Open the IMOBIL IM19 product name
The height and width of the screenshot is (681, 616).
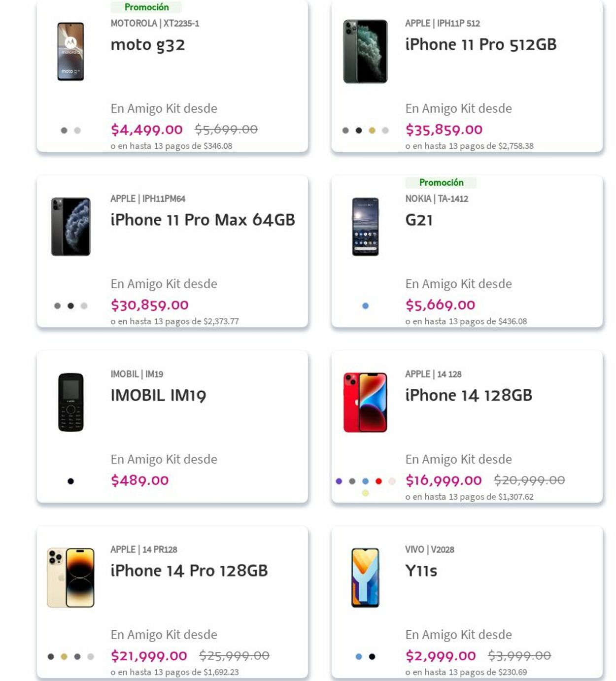[x=158, y=395]
